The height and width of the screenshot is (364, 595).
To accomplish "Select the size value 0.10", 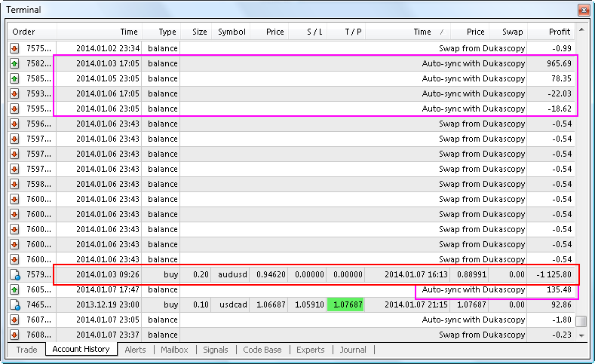I will tap(201, 305).
